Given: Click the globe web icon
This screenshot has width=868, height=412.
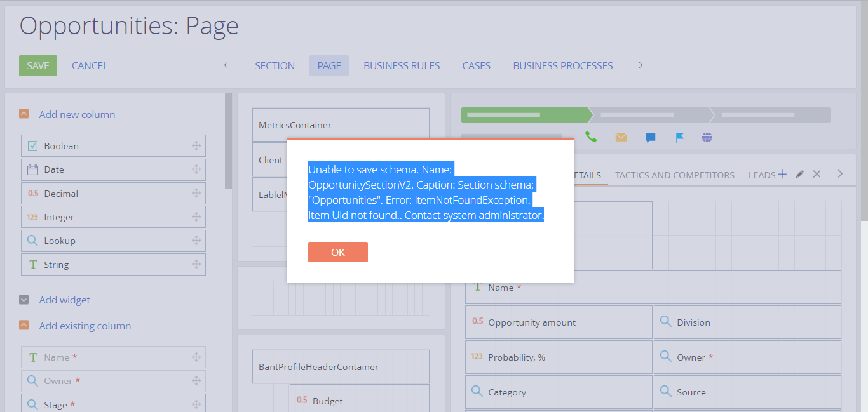Looking at the screenshot, I should tap(707, 137).
